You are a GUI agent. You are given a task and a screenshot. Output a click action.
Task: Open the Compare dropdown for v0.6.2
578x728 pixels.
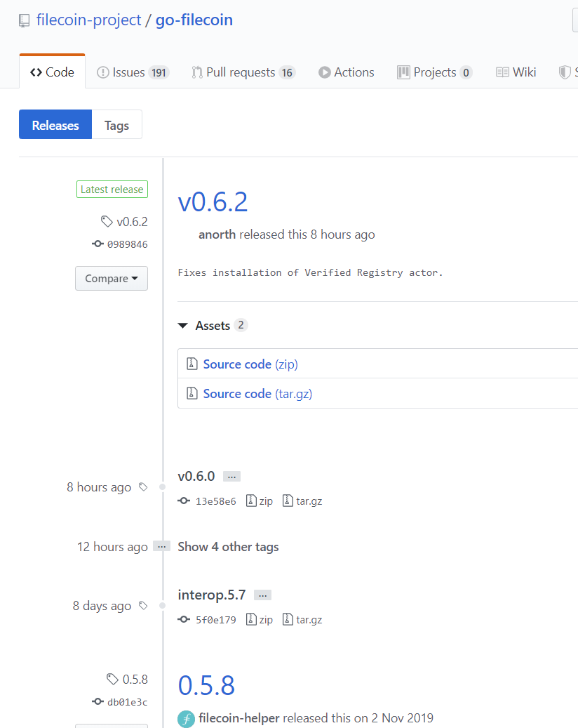coord(112,278)
